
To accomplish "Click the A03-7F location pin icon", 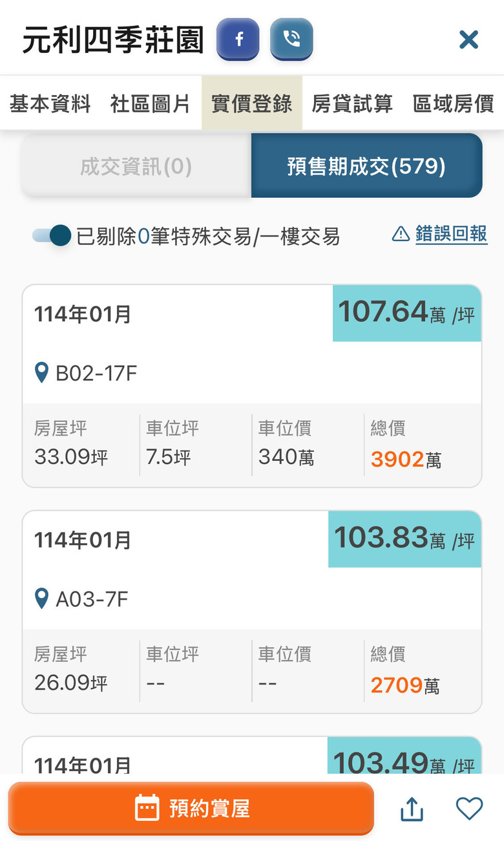I will [x=42, y=599].
